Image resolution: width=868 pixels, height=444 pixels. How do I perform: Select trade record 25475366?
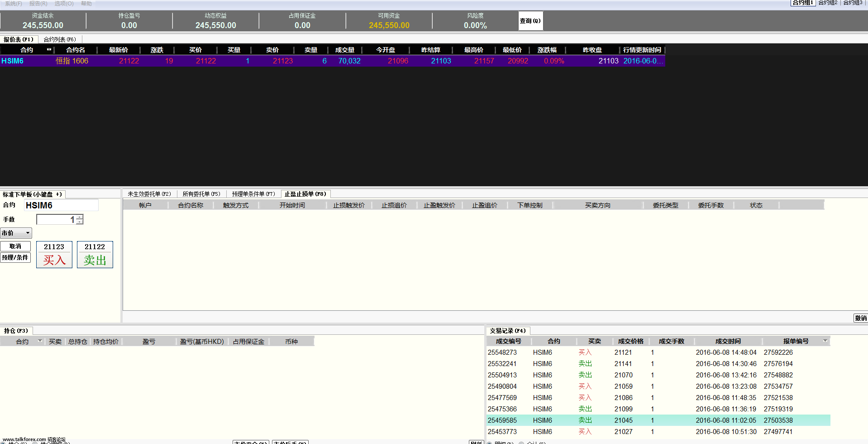pos(658,409)
